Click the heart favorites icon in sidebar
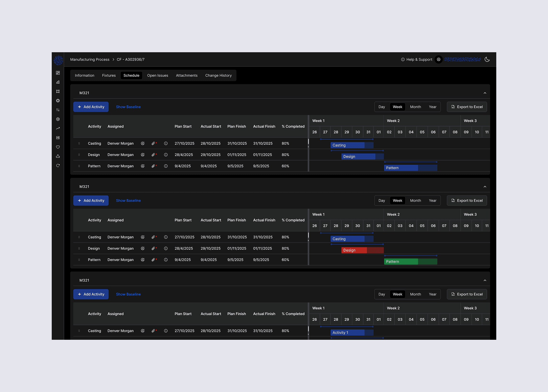The height and width of the screenshot is (392, 548). pos(58,147)
